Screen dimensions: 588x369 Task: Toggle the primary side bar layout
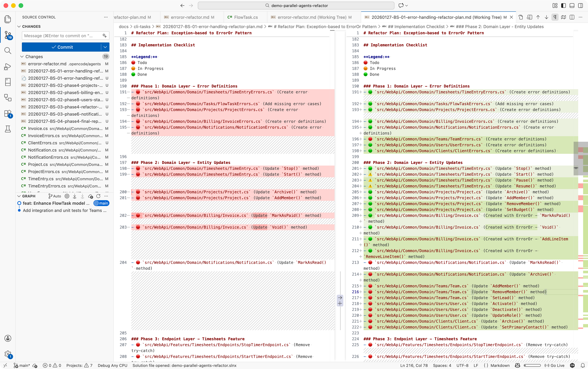click(x=563, y=6)
